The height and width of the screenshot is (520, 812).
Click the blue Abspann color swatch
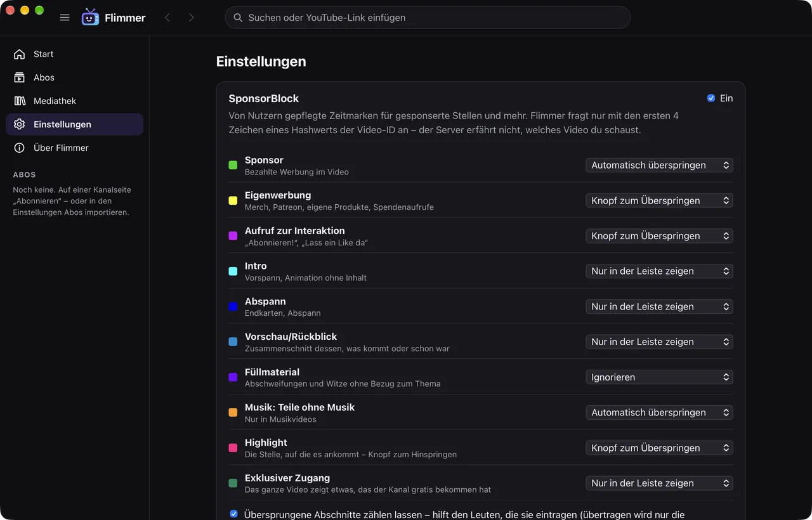pos(233,306)
